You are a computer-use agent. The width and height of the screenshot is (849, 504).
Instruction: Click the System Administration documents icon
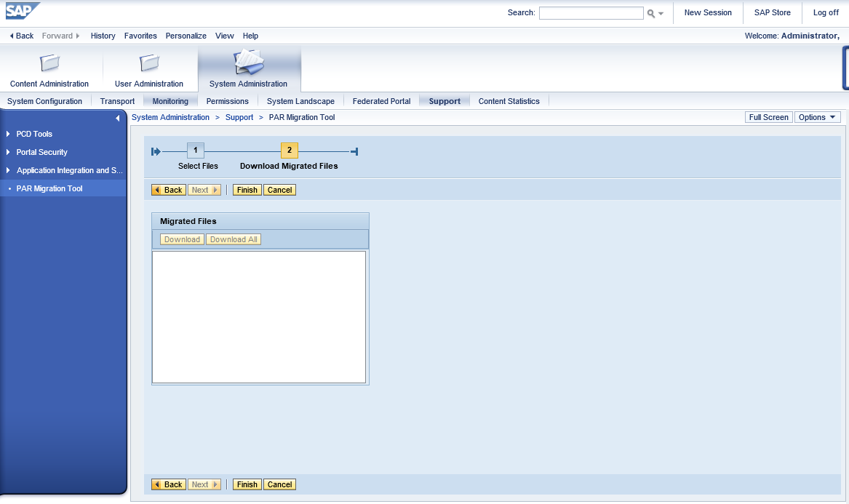pos(249,62)
